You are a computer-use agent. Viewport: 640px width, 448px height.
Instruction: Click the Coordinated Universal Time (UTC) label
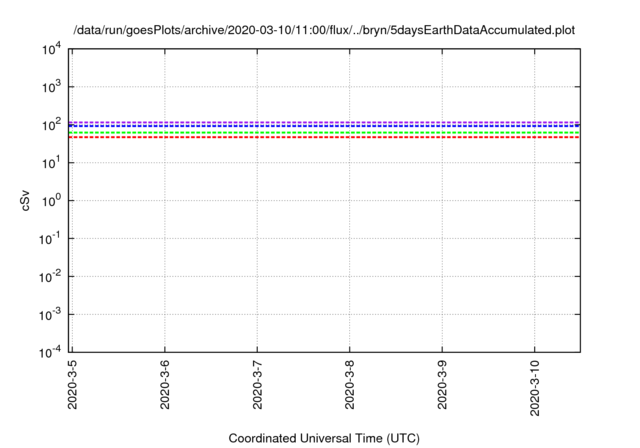click(x=324, y=438)
